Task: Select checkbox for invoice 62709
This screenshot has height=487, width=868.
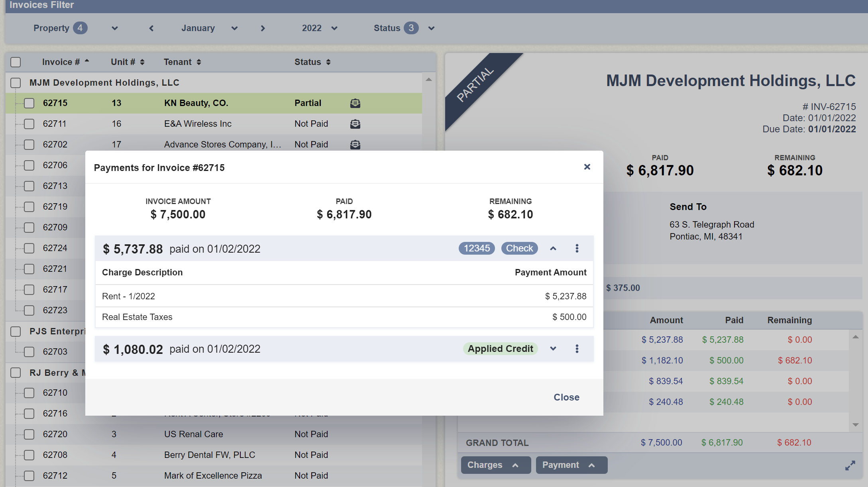Action: [29, 228]
